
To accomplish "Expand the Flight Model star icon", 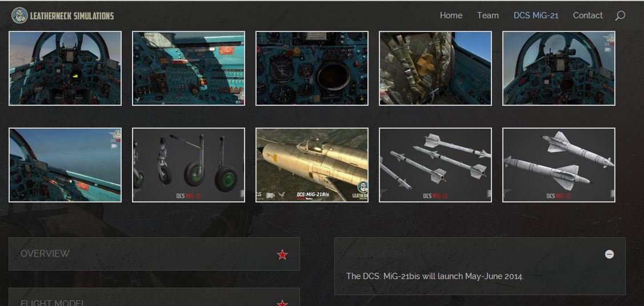I will [282, 304].
